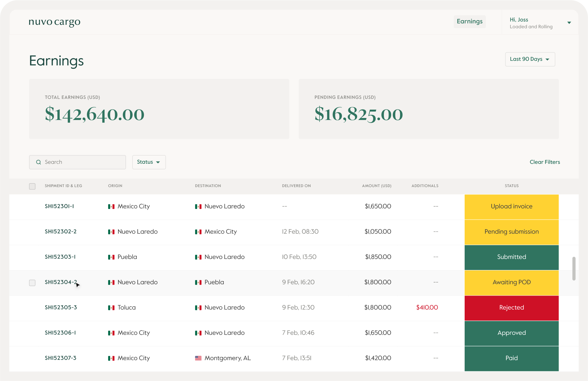Toggle the header row select-all checkbox

pyautogui.click(x=32, y=186)
